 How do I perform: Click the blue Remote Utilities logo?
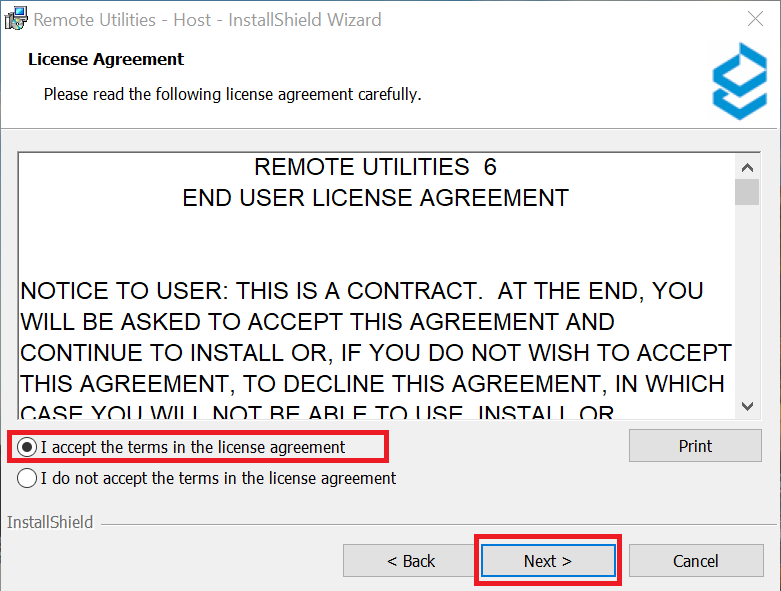739,81
